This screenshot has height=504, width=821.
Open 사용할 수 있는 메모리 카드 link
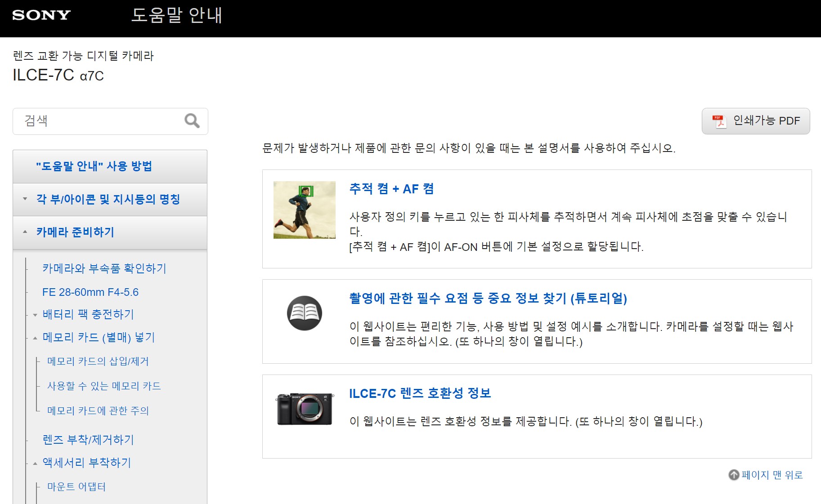(104, 386)
